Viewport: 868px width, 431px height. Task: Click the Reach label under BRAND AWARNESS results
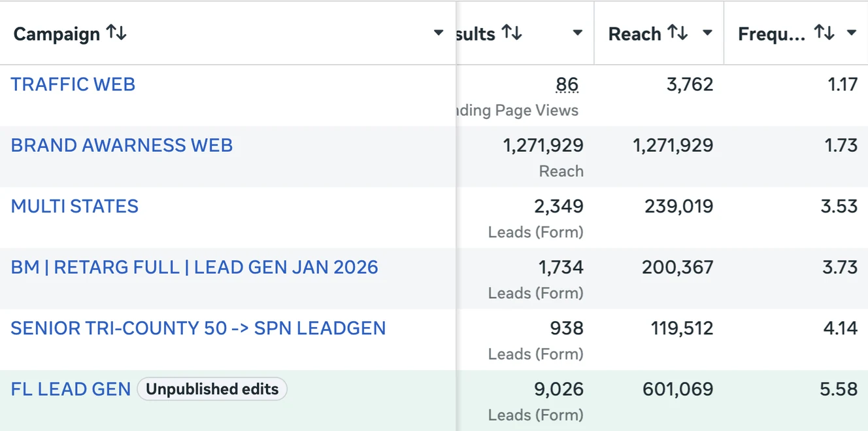pos(561,171)
